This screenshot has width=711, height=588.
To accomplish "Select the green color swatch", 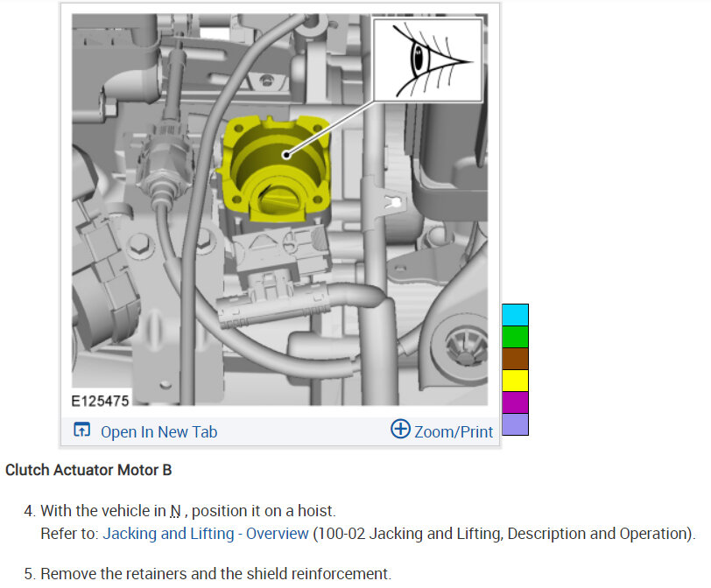I will (515, 337).
